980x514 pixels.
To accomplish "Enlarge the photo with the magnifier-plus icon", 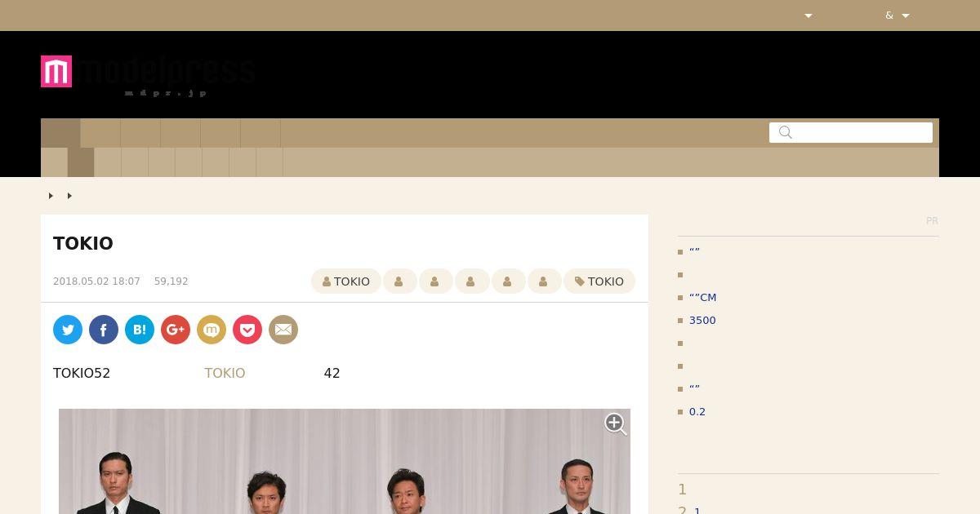I will click(615, 423).
